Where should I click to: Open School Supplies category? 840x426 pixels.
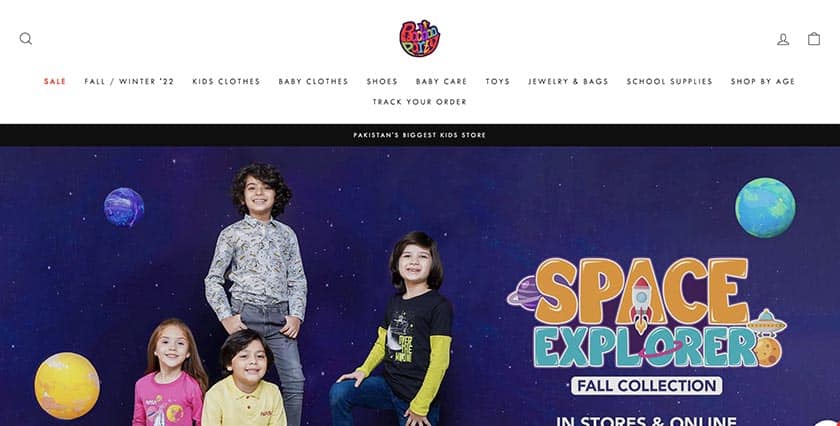point(670,81)
